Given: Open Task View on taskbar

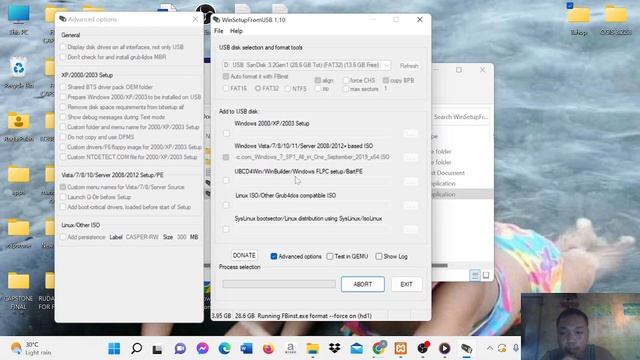Looking at the screenshot, I should (x=158, y=349).
